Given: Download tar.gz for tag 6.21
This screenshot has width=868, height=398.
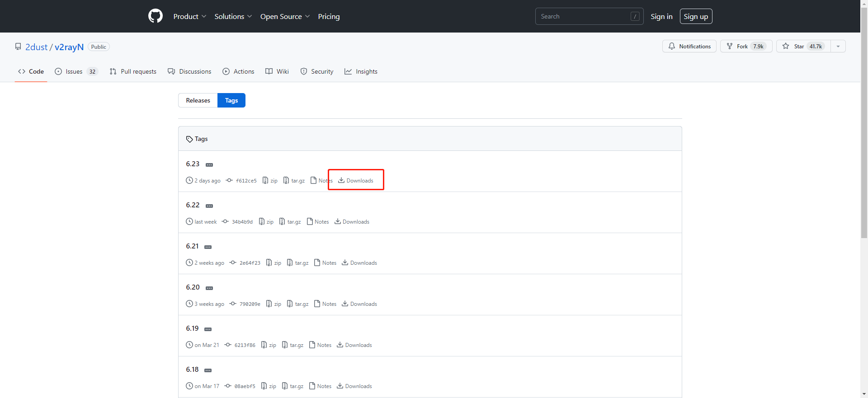Looking at the screenshot, I should click(x=297, y=263).
